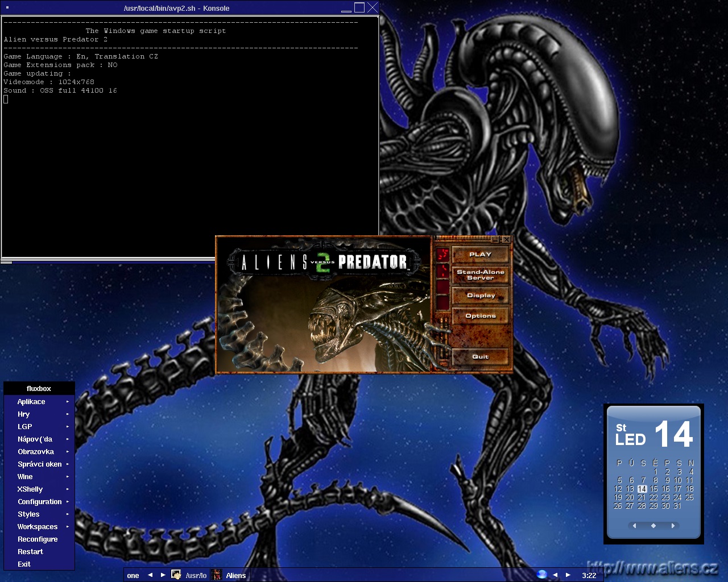Expand the Wine submenu arrow

point(67,477)
